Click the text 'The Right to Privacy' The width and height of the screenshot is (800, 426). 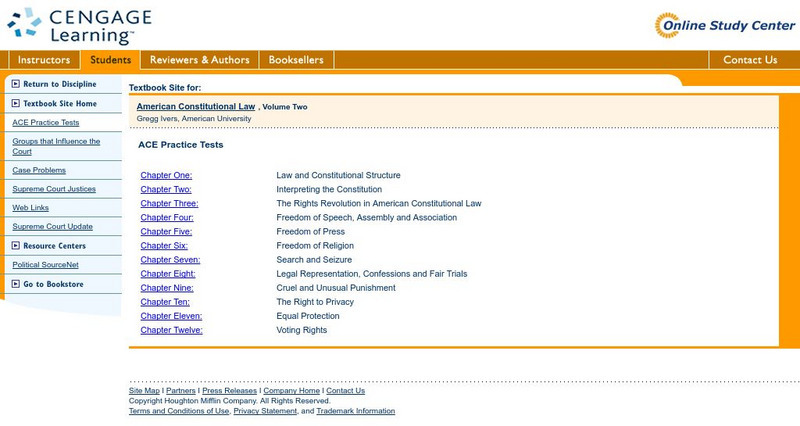(x=315, y=302)
